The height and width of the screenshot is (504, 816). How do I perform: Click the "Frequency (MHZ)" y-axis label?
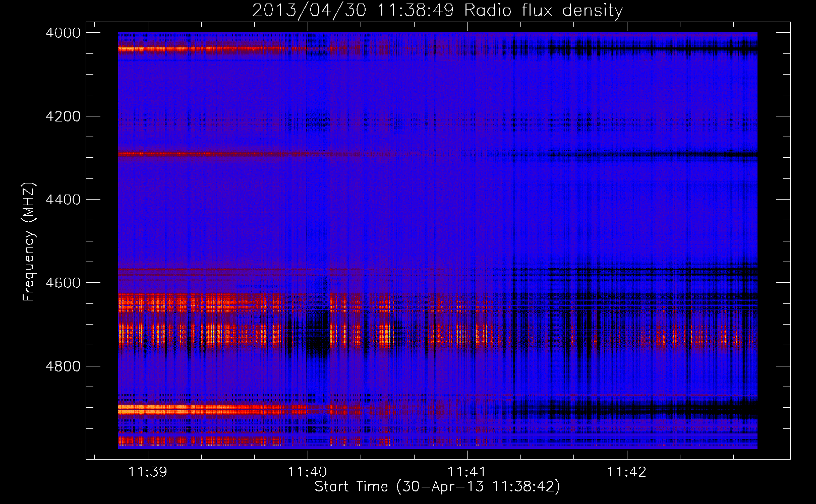point(29,242)
